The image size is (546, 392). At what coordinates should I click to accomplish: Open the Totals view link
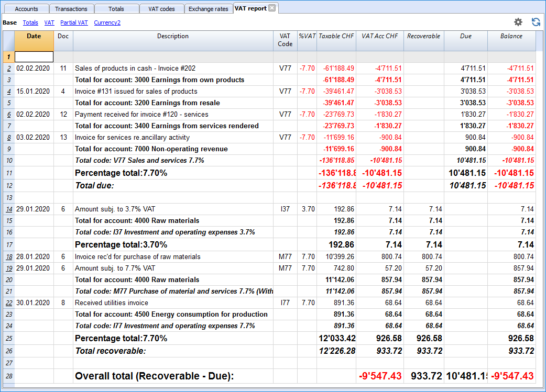(x=30, y=23)
